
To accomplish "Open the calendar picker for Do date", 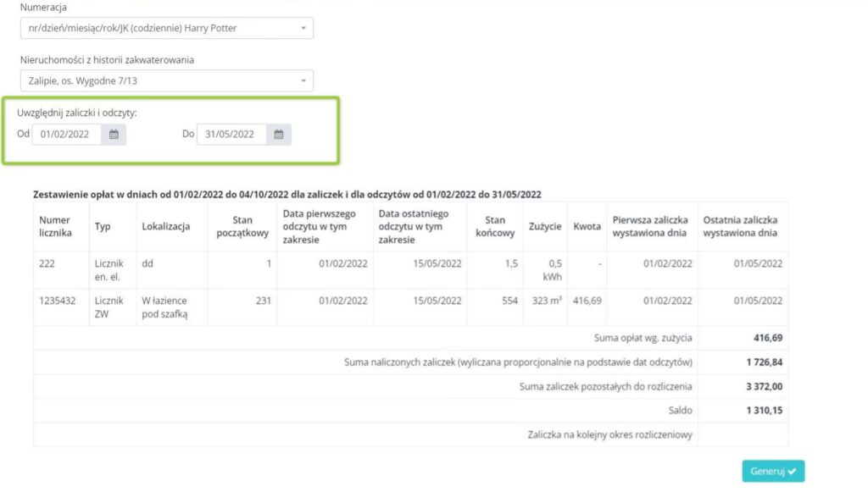I will pyautogui.click(x=278, y=134).
